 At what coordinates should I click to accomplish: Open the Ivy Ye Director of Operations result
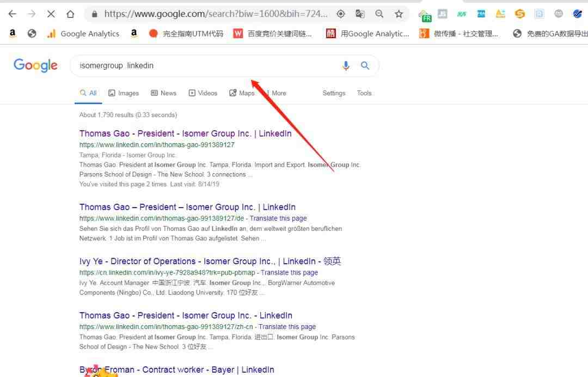pos(210,261)
